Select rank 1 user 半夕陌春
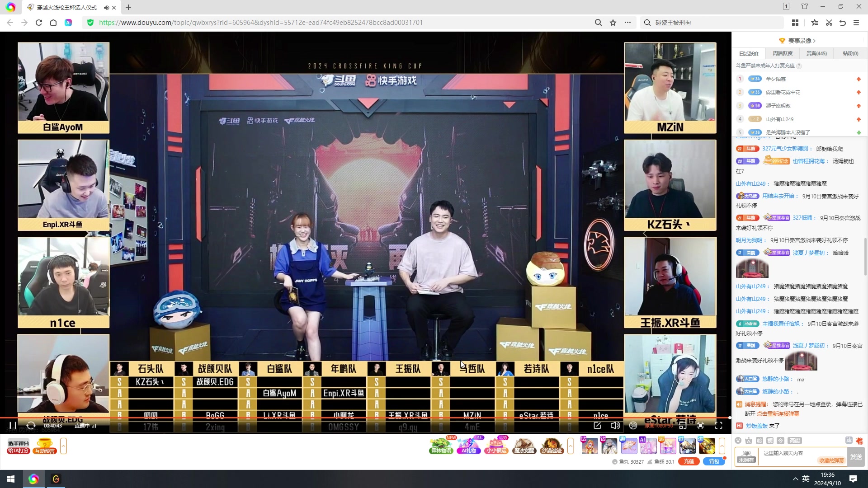868x488 pixels. (x=776, y=79)
